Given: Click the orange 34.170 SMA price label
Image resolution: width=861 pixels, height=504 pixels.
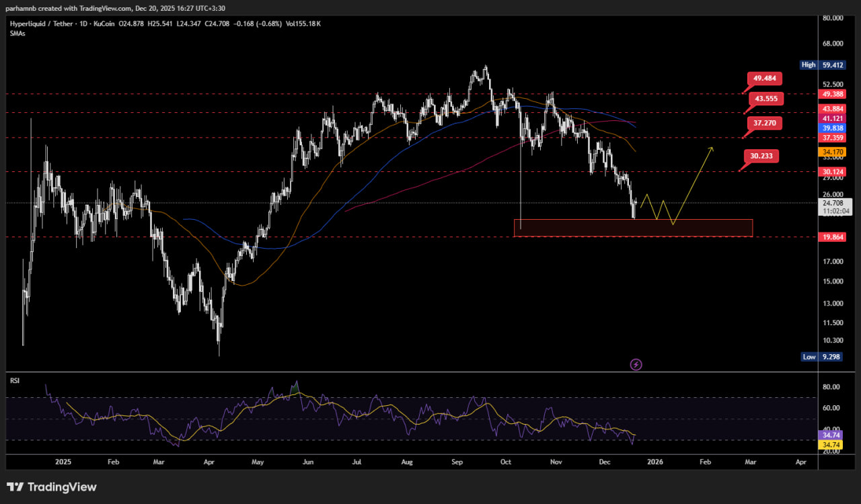Looking at the screenshot, I should (833, 153).
